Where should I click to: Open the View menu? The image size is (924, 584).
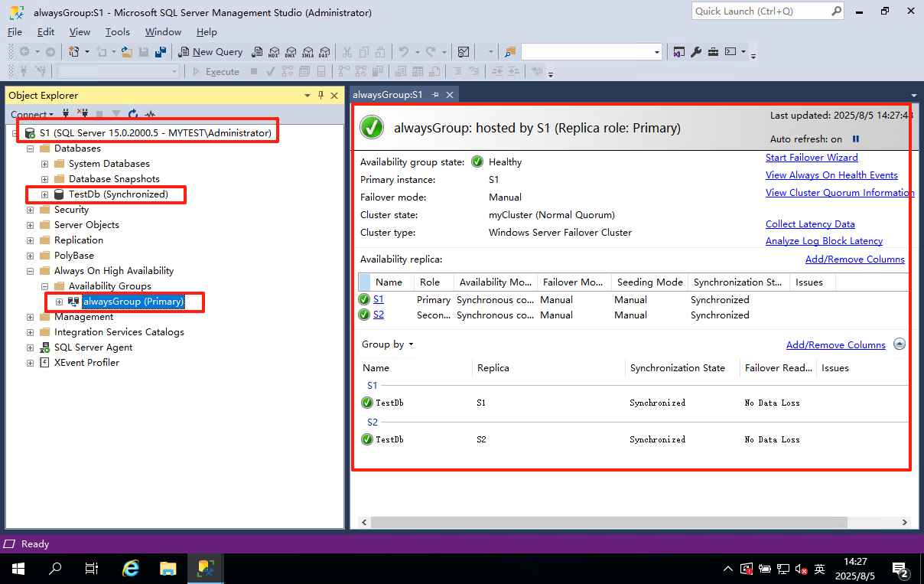tap(80, 32)
